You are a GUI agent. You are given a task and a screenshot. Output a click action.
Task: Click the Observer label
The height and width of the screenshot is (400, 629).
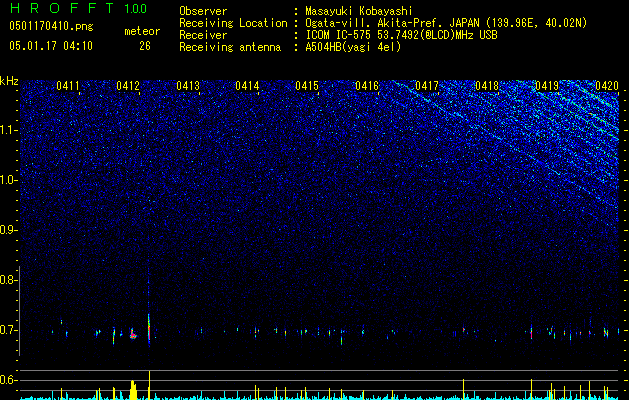click(203, 11)
